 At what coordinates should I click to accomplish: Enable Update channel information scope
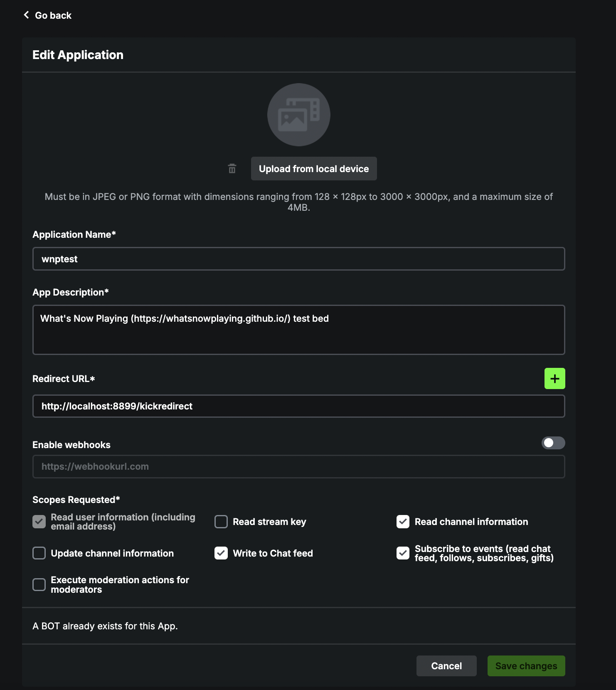click(39, 553)
